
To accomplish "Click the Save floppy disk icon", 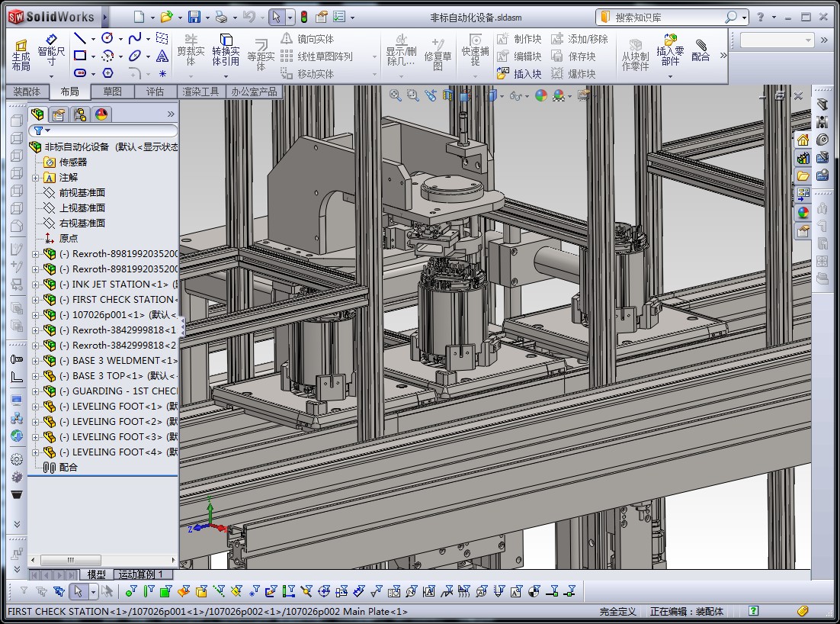I will (x=194, y=17).
